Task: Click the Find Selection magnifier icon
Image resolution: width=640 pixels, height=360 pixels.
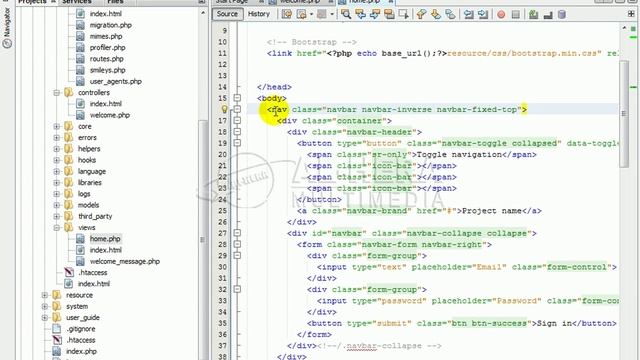Action: [346, 14]
